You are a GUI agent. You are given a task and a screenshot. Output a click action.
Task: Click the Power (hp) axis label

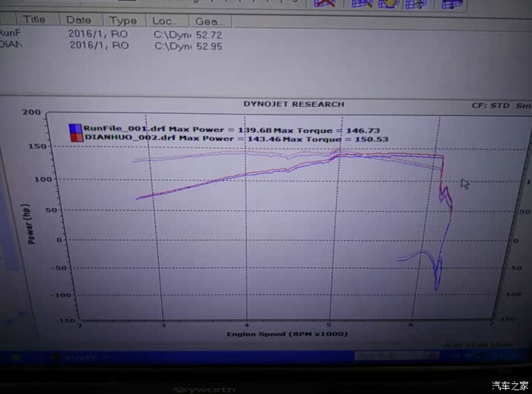30,224
